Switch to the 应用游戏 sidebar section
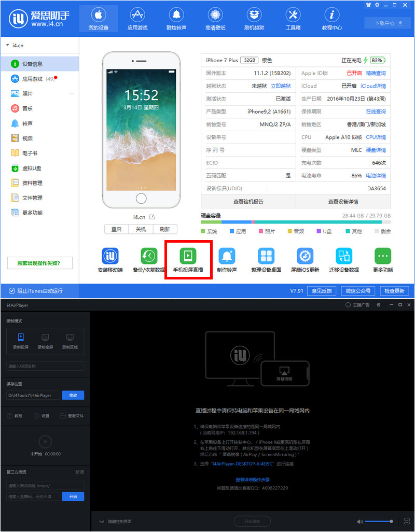Viewport: 415px width, 532px height. (x=31, y=79)
